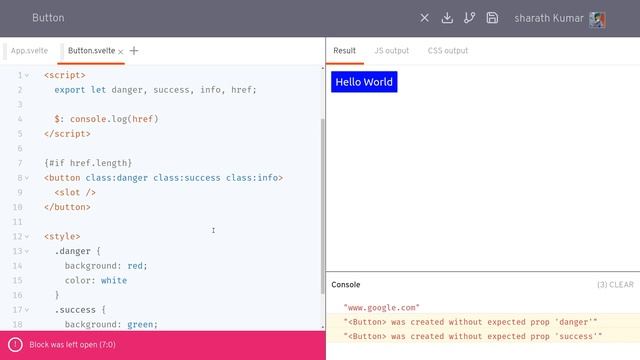Image resolution: width=640 pixels, height=360 pixels.
Task: Open sharath Kumar user avatar
Action: tap(597, 19)
